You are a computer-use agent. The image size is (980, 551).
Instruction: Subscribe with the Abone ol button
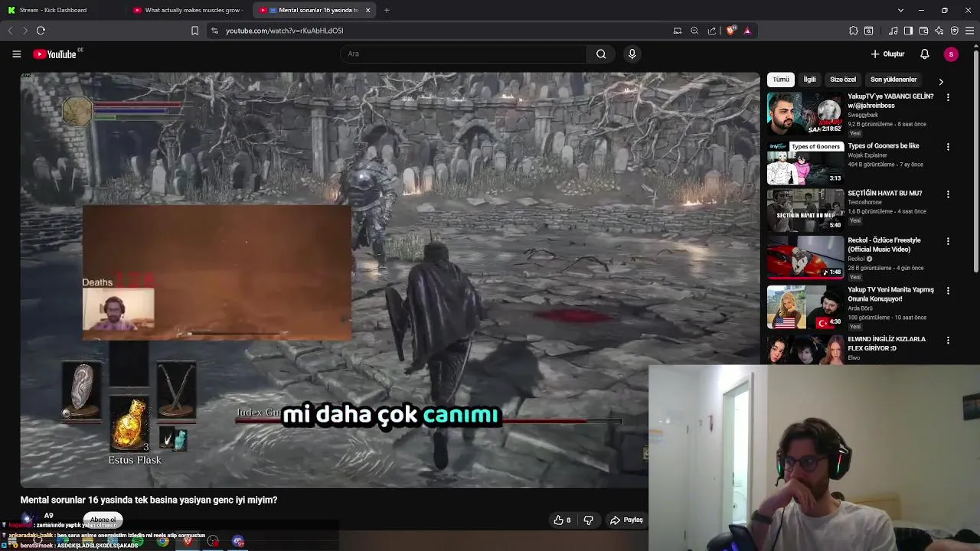[x=103, y=520]
